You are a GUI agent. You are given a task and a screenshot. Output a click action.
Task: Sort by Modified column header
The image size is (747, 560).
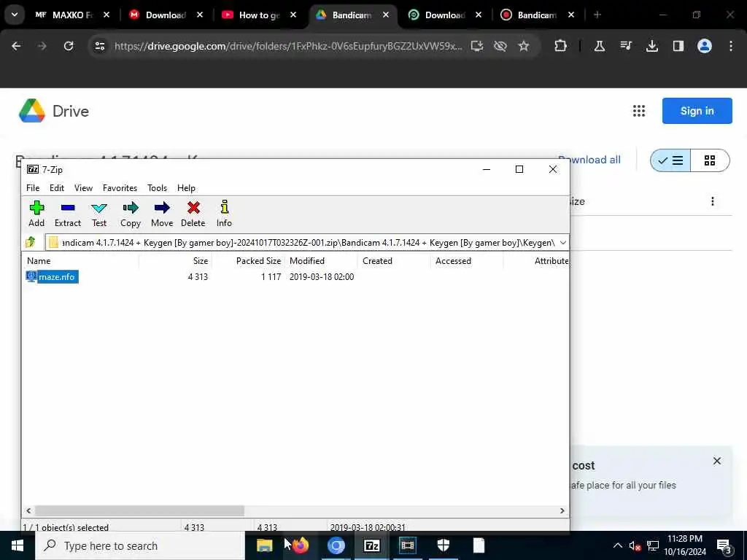[321, 261]
